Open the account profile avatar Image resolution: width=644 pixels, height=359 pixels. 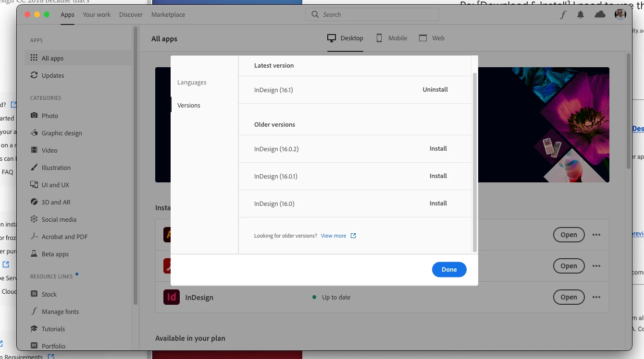tap(620, 14)
